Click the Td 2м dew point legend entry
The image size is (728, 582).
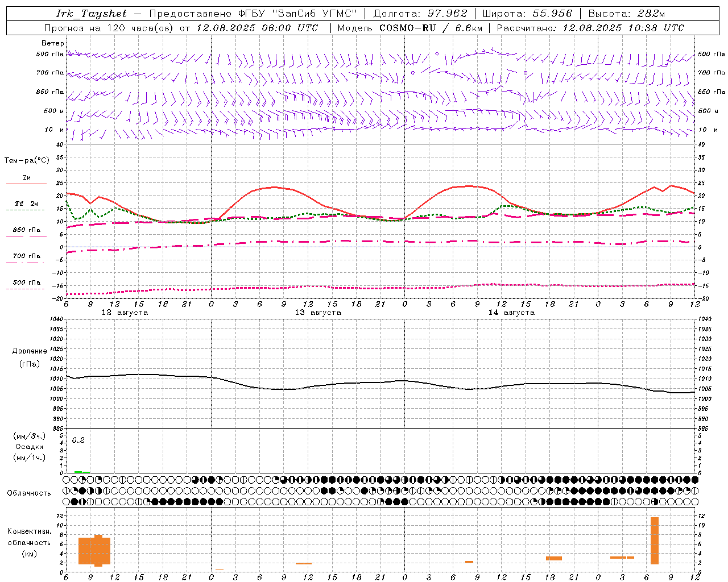click(26, 203)
